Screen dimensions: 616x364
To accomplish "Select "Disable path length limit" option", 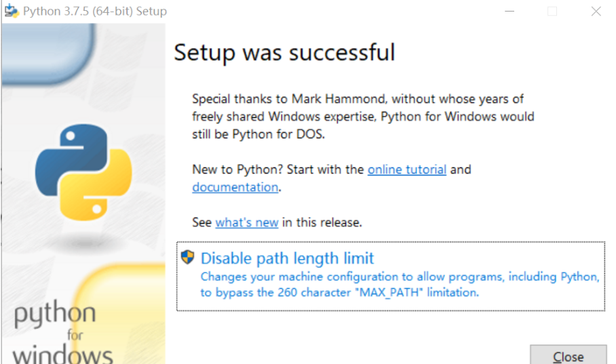I will click(x=287, y=258).
